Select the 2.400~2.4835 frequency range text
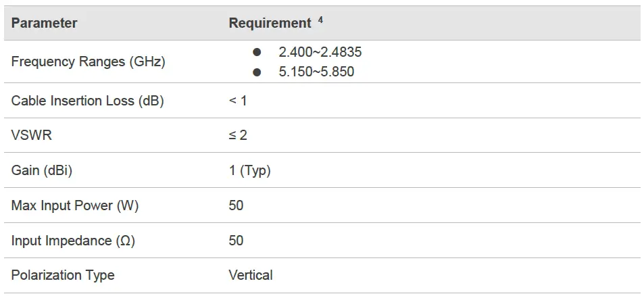This screenshot has width=644, height=296. tap(316, 52)
